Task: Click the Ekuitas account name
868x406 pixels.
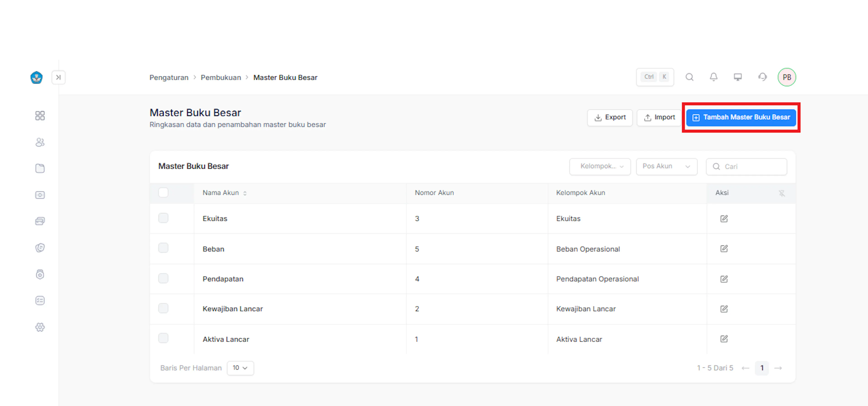Action: coord(215,219)
